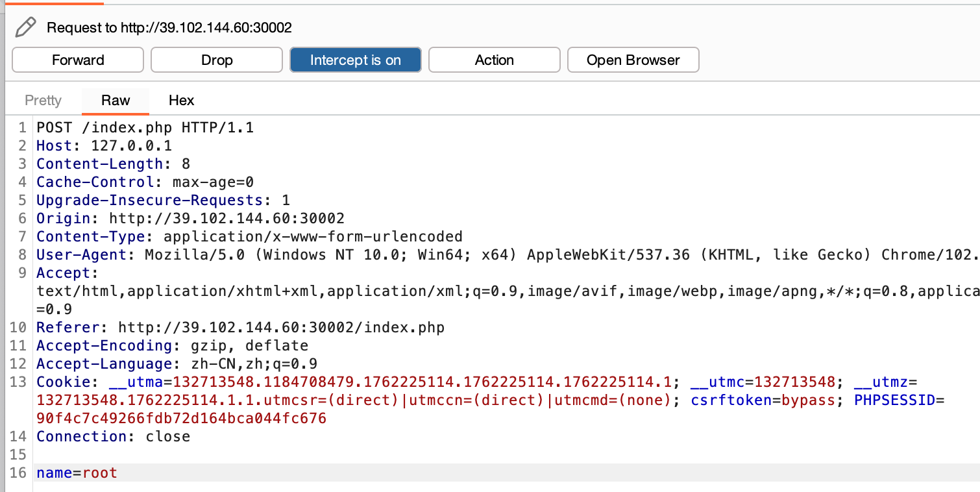Switch to the Pretty tab
This screenshot has height=492, width=980.
tap(43, 101)
